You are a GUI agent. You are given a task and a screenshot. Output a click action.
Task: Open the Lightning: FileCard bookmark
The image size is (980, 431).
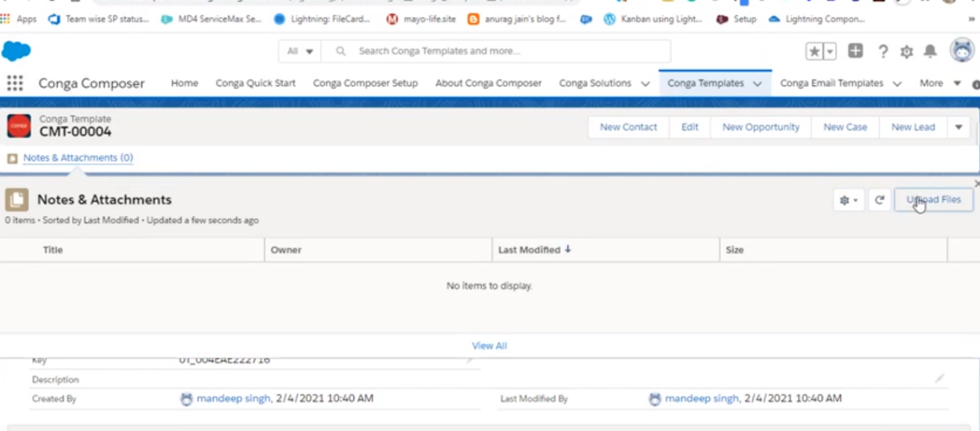point(323,19)
